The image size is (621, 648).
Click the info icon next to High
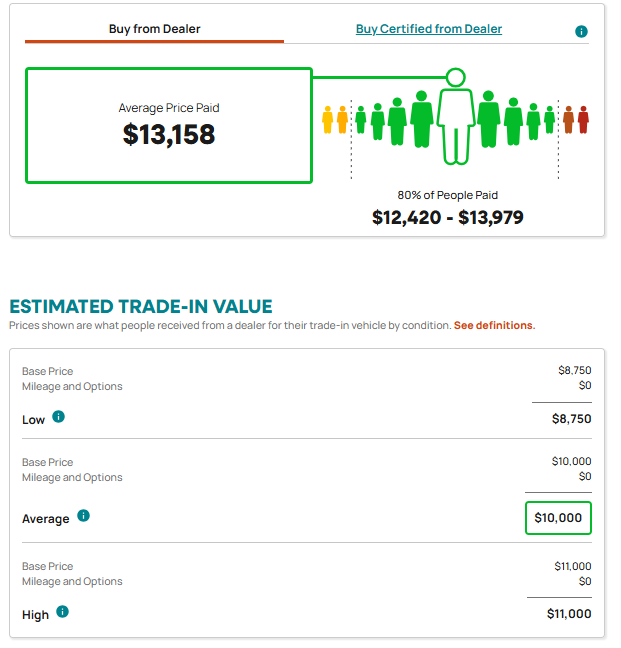pos(62,612)
